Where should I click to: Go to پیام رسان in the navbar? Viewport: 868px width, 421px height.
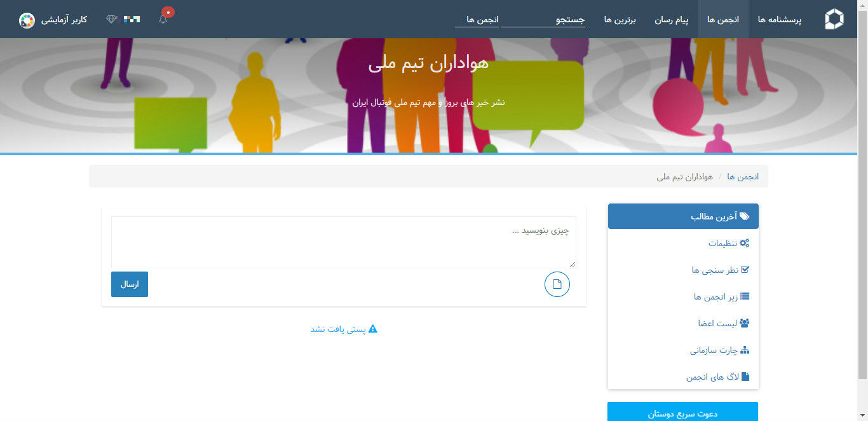[x=672, y=20]
